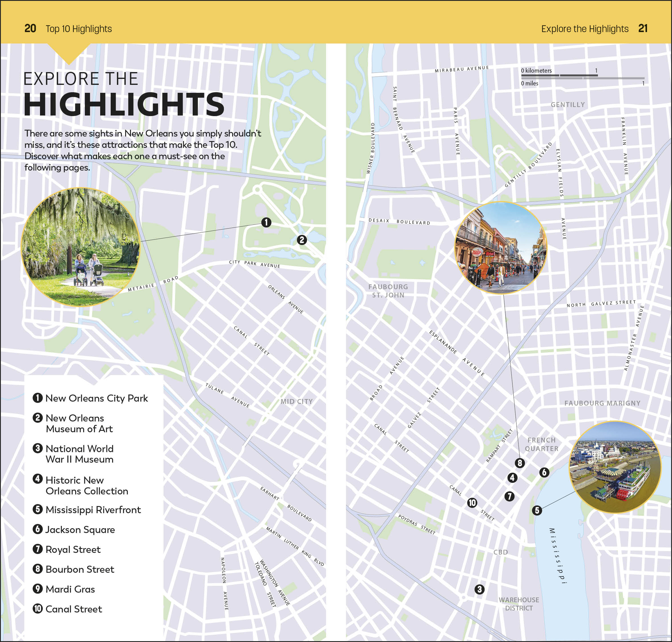Click map marker 2 near the lagoon
672x642 pixels.
pos(301,240)
